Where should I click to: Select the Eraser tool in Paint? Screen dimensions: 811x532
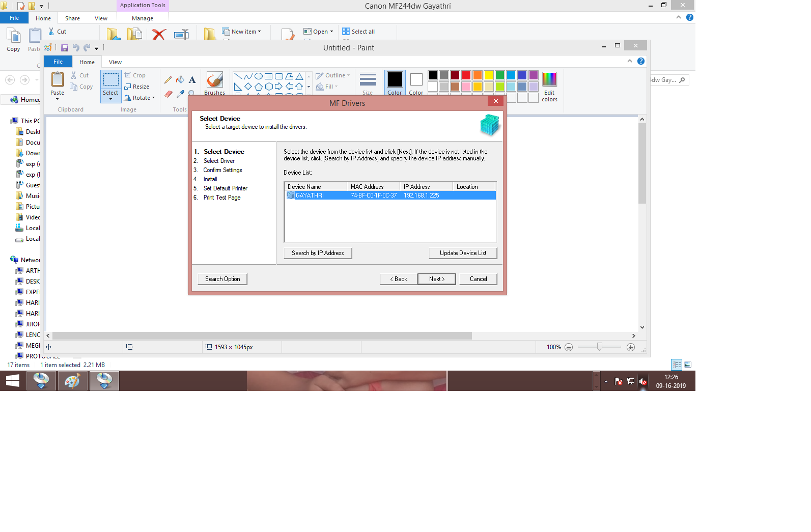pos(169,94)
